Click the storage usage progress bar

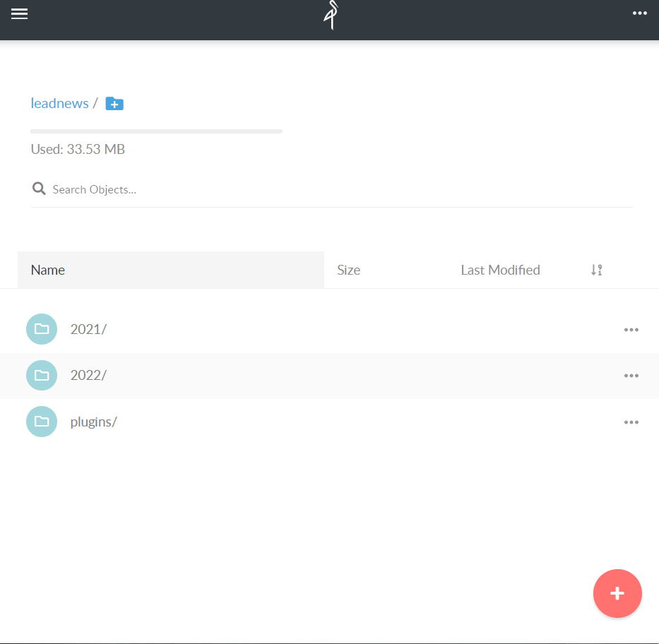click(156, 131)
